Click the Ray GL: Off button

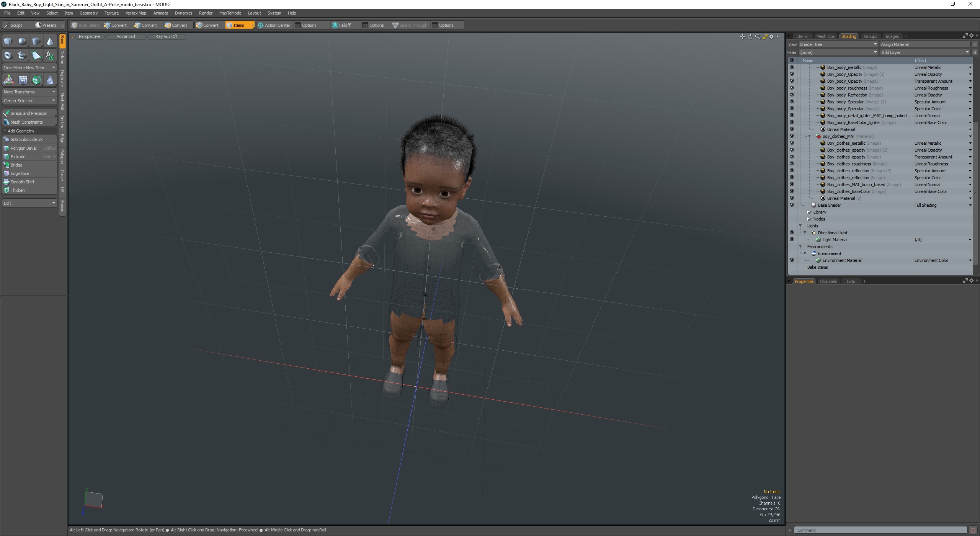(x=166, y=36)
